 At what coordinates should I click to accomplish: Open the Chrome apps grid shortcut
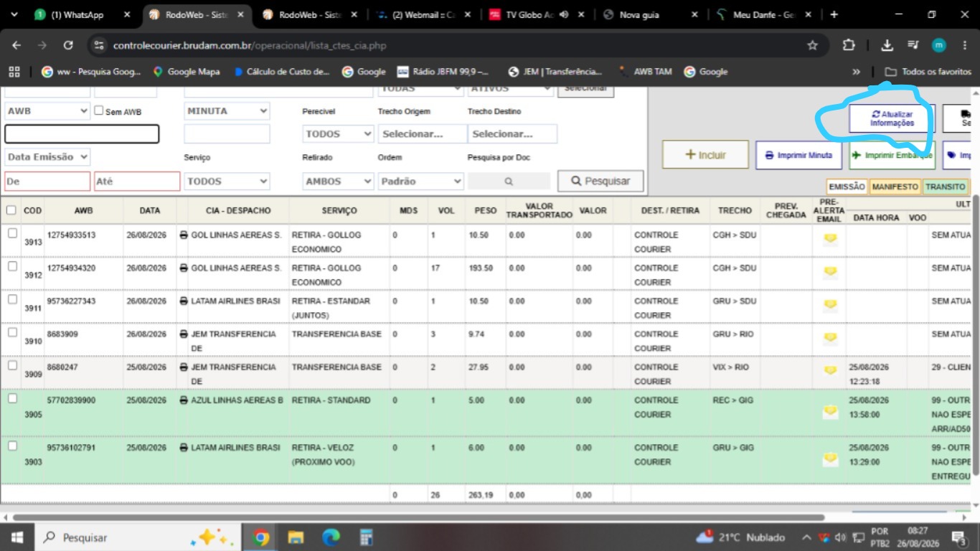click(x=14, y=72)
